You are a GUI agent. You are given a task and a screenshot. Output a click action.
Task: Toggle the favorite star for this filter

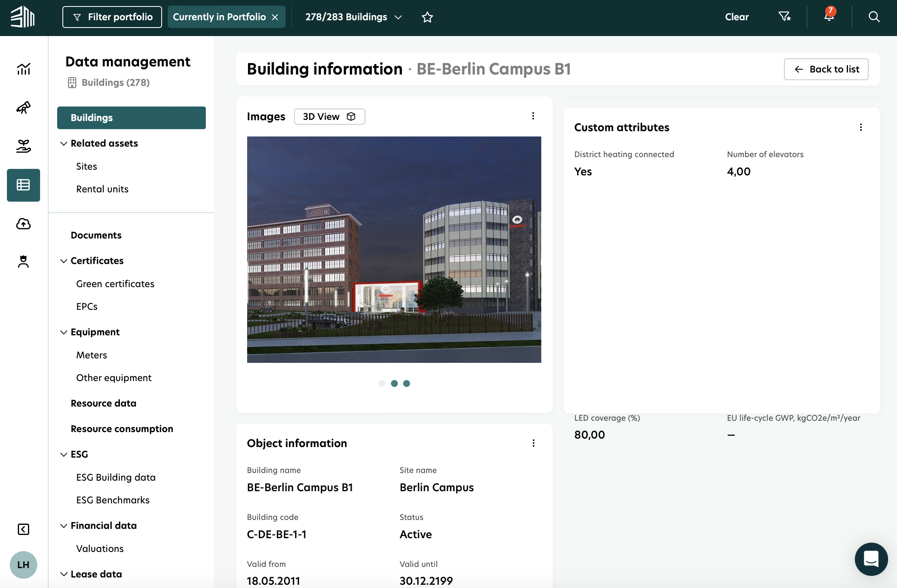[427, 17]
